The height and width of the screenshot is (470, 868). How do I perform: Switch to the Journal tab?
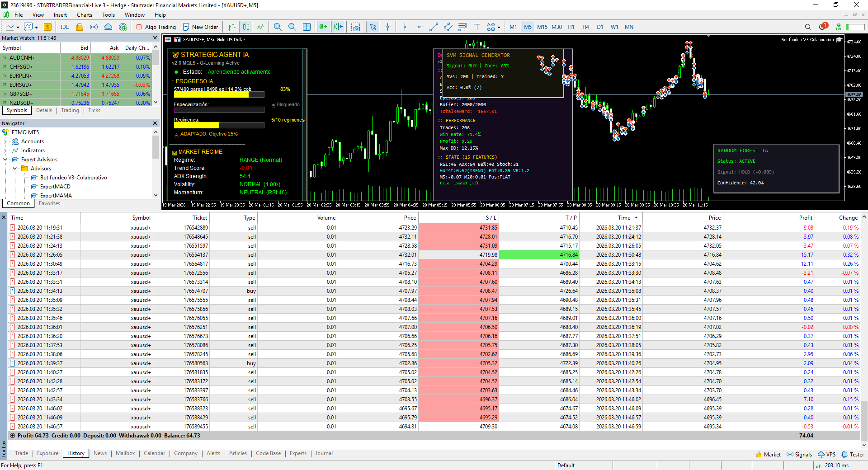click(324, 453)
